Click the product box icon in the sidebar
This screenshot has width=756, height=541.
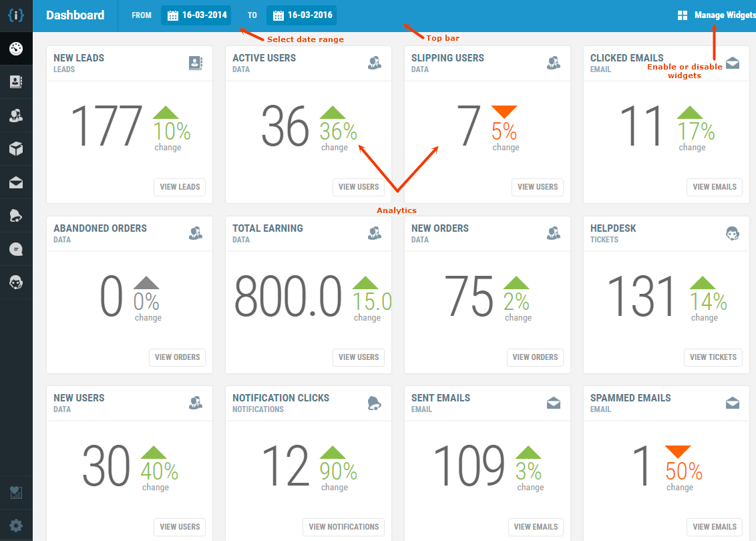click(15, 148)
